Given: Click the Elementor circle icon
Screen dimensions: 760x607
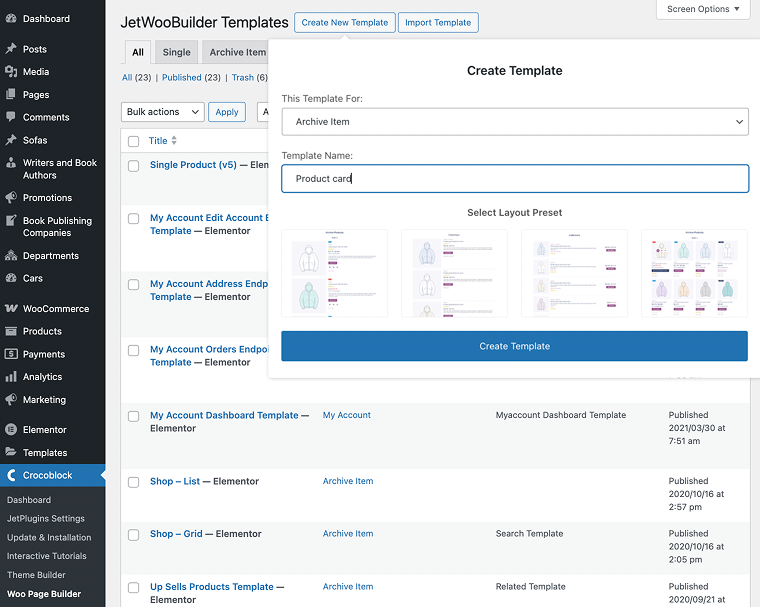Looking at the screenshot, I should [x=11, y=430].
